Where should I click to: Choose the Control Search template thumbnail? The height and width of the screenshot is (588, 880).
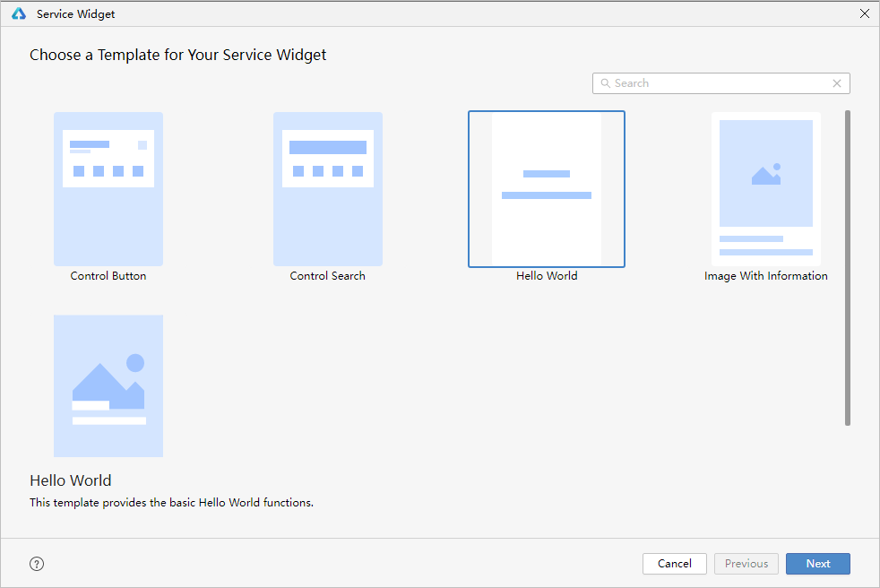point(328,188)
